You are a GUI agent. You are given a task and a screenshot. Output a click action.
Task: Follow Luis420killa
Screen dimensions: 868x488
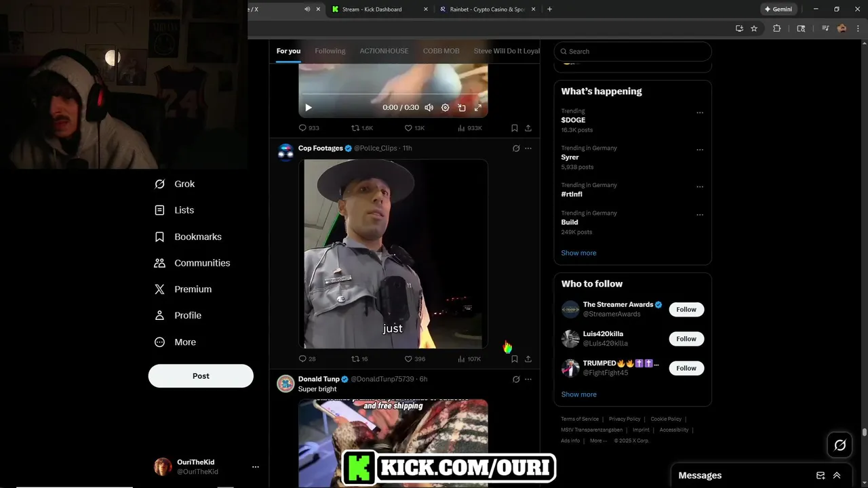(686, 339)
